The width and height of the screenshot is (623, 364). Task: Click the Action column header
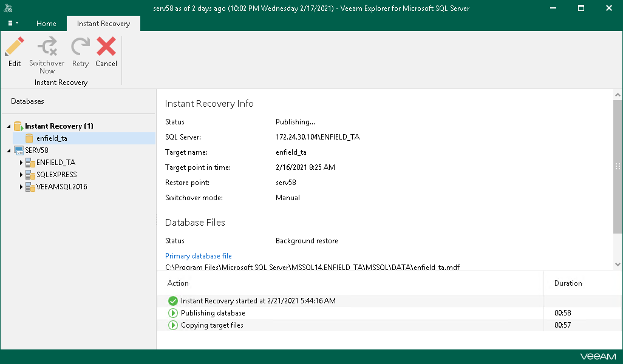(178, 283)
